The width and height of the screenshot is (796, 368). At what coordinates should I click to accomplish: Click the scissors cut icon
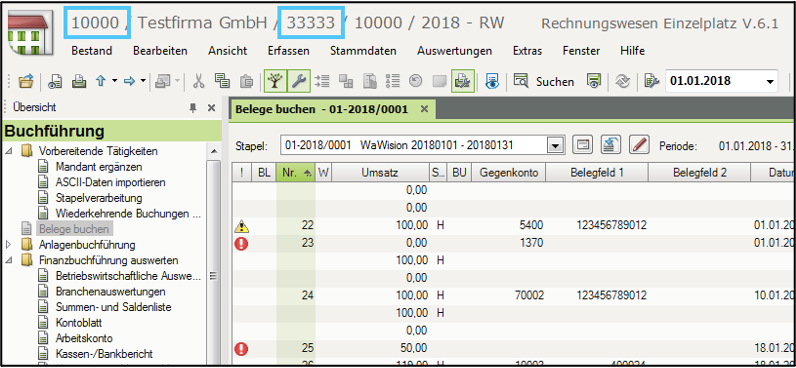[199, 81]
